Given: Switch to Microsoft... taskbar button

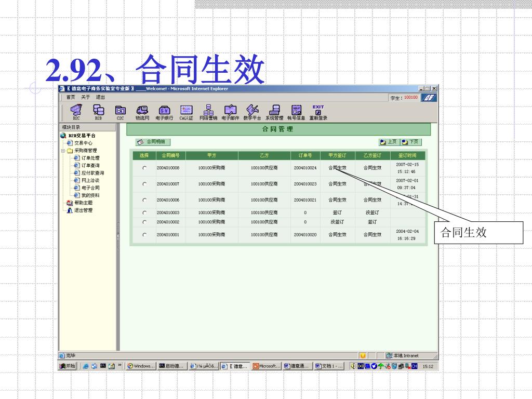Looking at the screenshot, I should [x=267, y=366].
